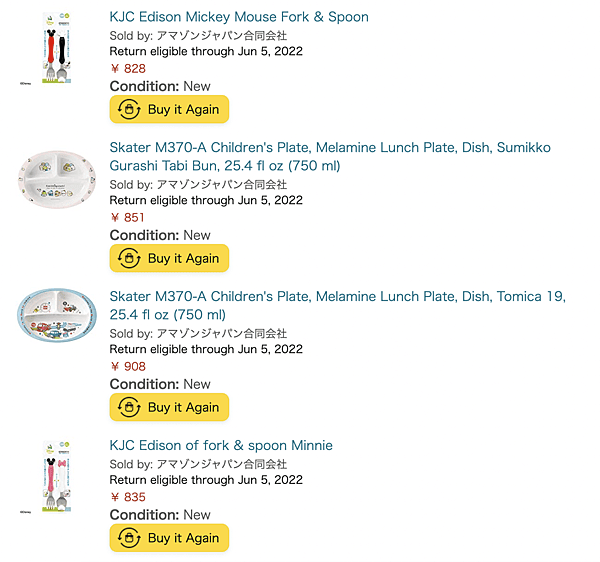
Task: Open KJC Edison fork & spoon Minnie link
Action: 221,445
